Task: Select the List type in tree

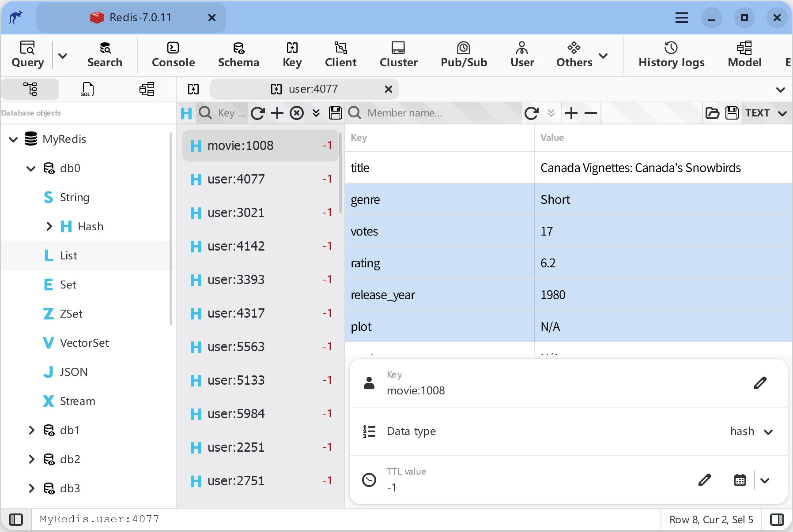Action: coord(68,255)
